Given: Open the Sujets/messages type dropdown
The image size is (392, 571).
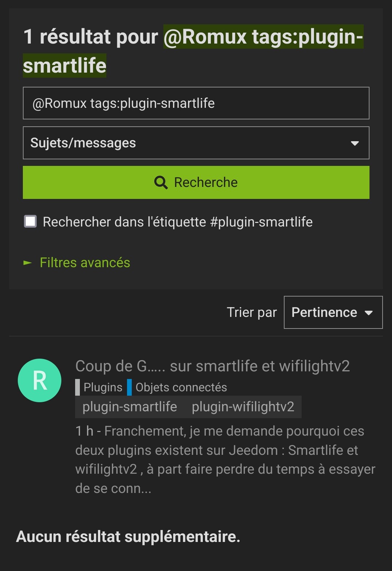Looking at the screenshot, I should [x=196, y=143].
